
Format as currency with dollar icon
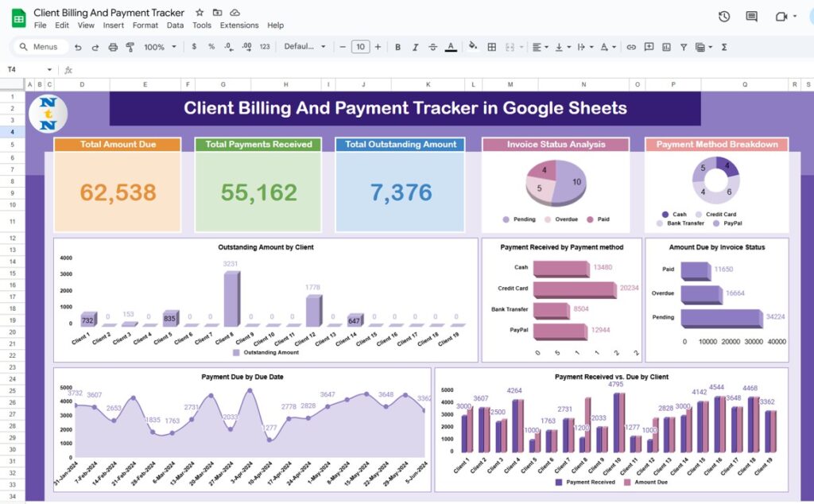point(194,47)
